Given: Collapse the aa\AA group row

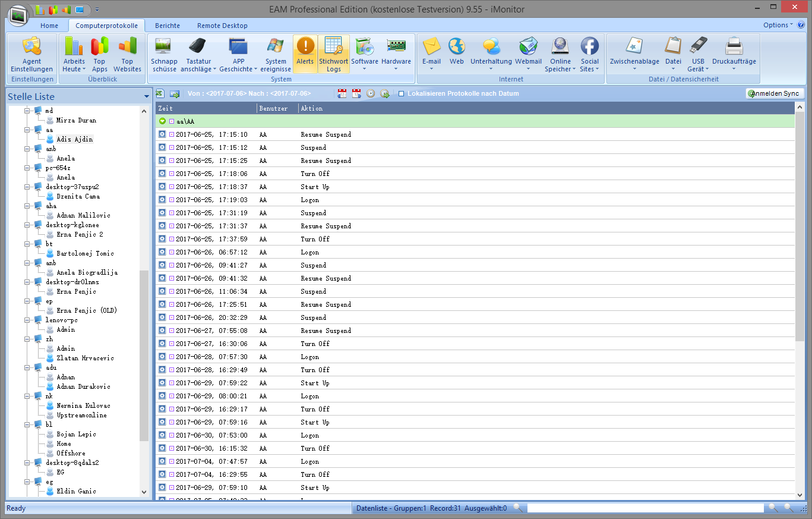Looking at the screenshot, I should pyautogui.click(x=162, y=121).
